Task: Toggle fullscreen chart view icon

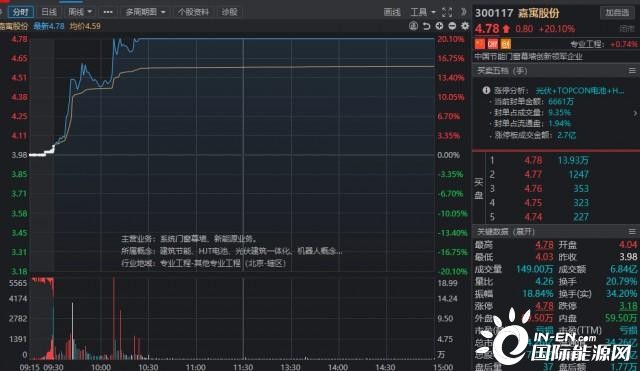Action: (x=447, y=12)
